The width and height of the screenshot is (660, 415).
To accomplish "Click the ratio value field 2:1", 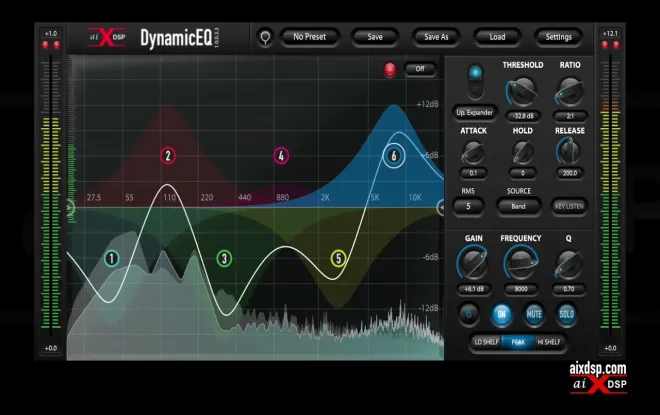I will (570, 116).
